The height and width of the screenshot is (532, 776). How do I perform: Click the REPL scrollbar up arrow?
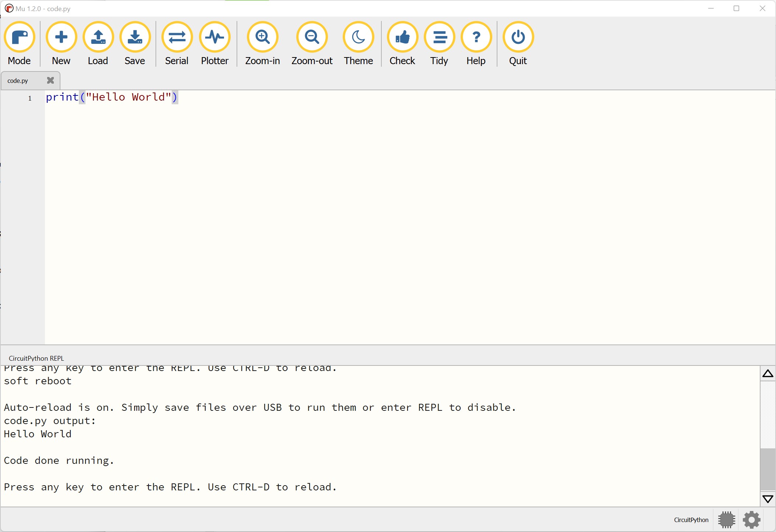click(768, 374)
